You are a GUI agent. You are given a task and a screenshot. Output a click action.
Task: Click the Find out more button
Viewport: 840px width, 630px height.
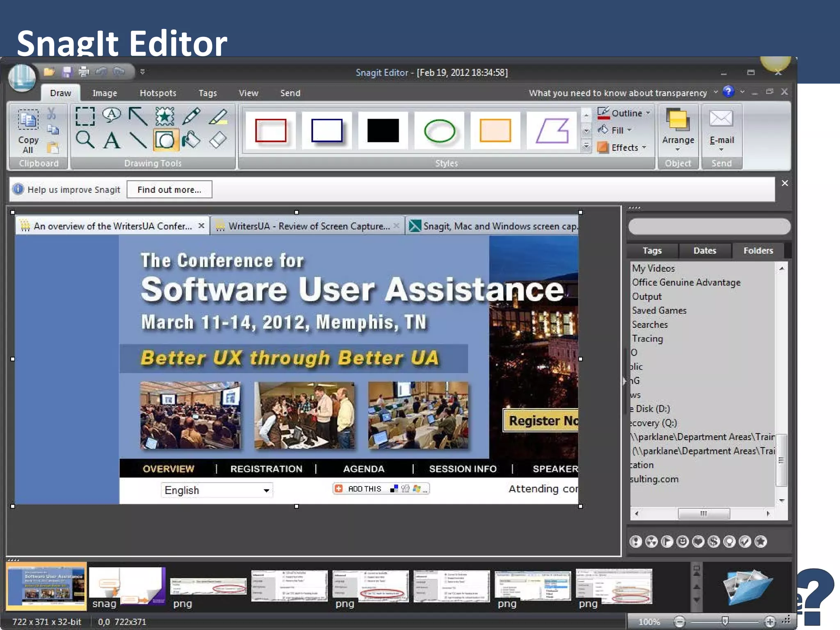tap(169, 189)
